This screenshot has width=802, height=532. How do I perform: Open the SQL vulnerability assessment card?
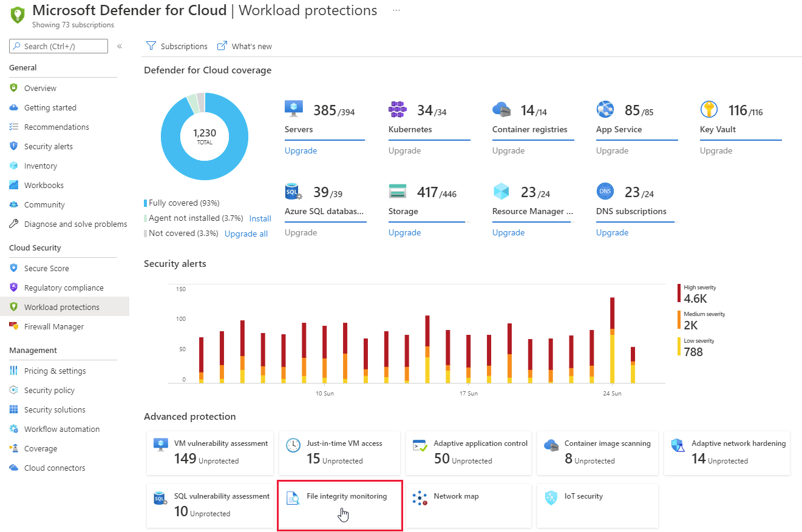(x=210, y=506)
